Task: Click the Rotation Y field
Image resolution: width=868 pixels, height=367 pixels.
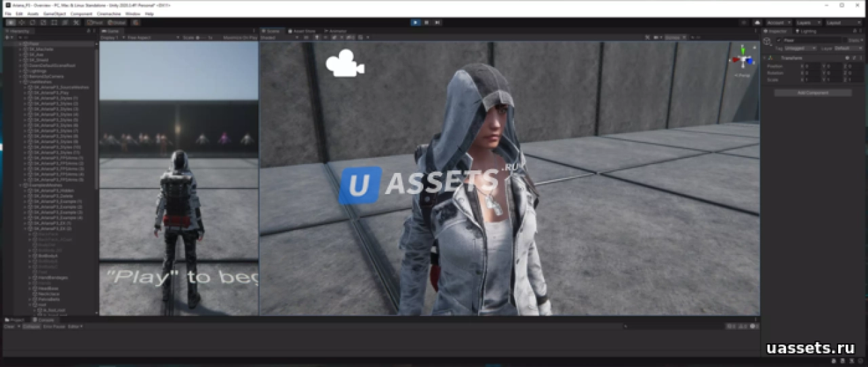Action: [834, 73]
